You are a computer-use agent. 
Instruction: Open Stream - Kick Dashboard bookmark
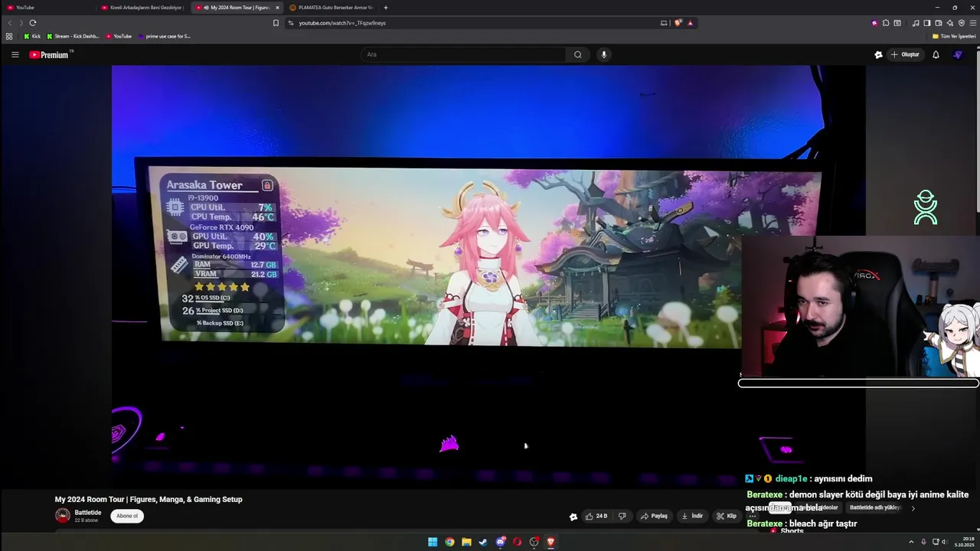(x=73, y=36)
